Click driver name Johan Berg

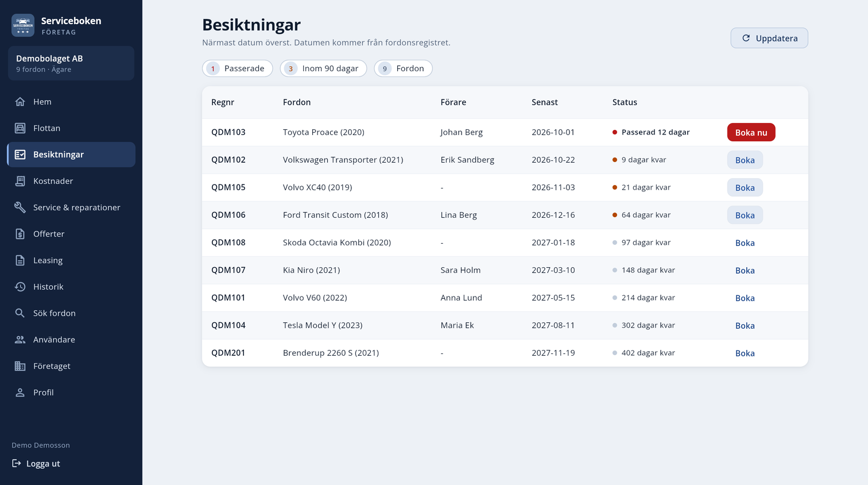tap(462, 132)
